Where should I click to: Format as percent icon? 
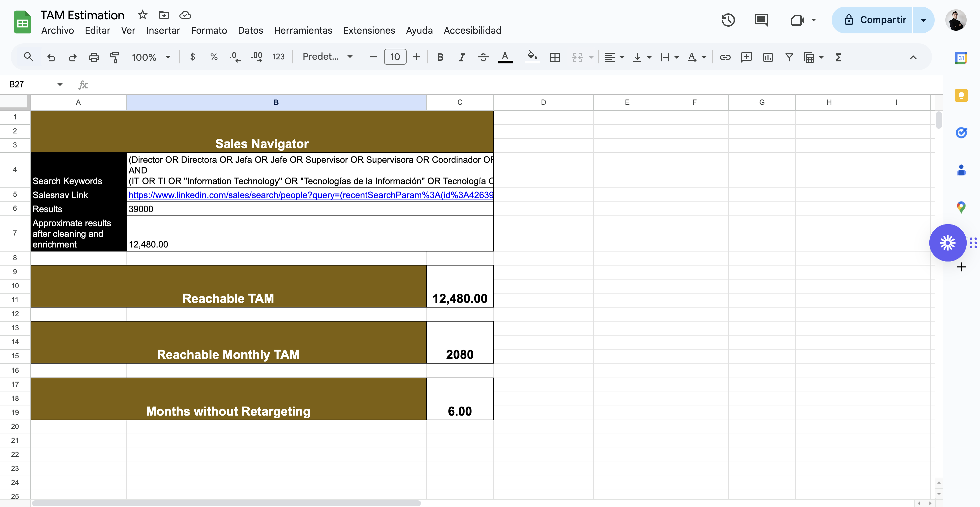[x=214, y=57]
